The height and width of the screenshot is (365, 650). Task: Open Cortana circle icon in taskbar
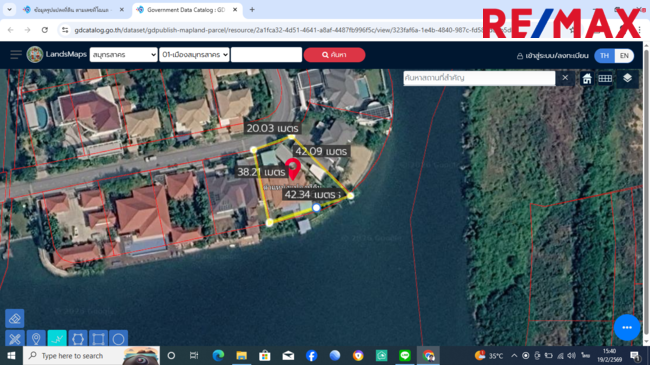(171, 355)
